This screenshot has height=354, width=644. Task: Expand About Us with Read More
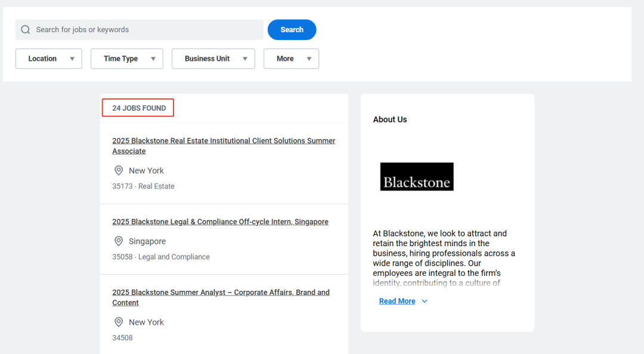click(x=397, y=301)
